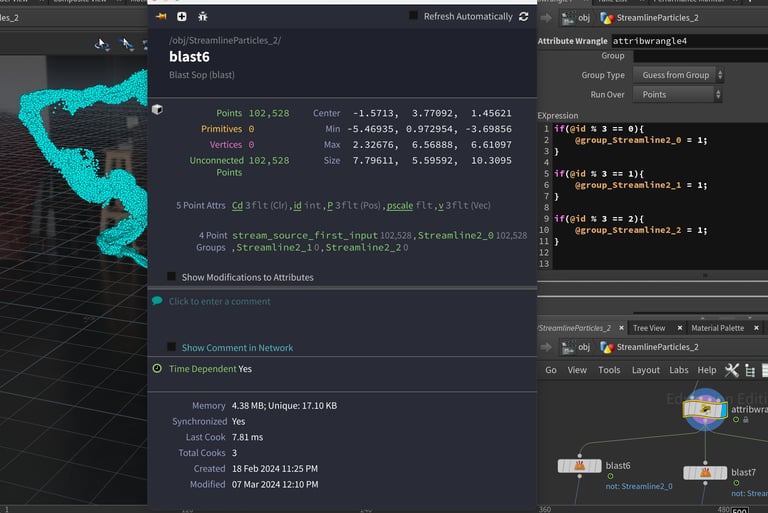Viewport: 768px width, 513px height.
Task: Click blast7 node green status ring
Action: coord(736,483)
